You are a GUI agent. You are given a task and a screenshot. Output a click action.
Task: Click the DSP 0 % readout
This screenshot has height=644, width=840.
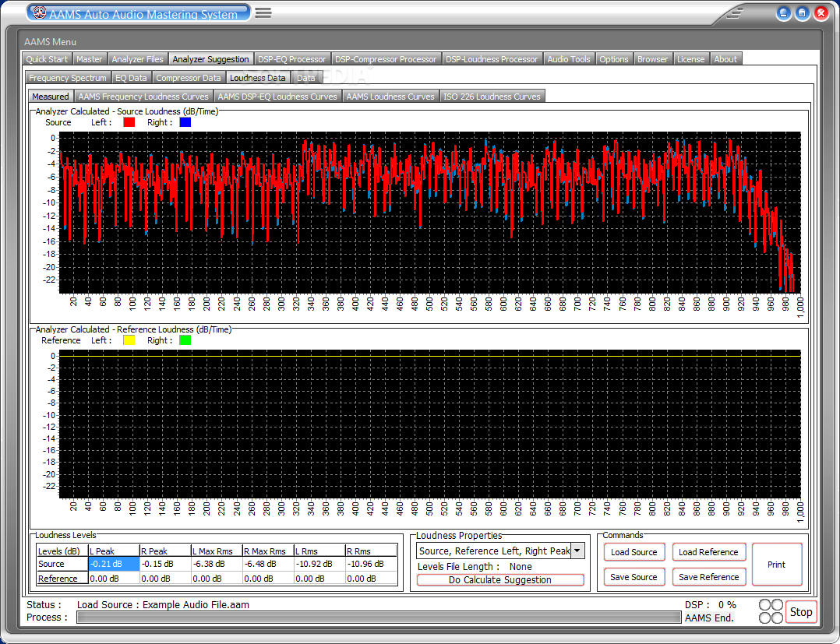[x=711, y=604]
